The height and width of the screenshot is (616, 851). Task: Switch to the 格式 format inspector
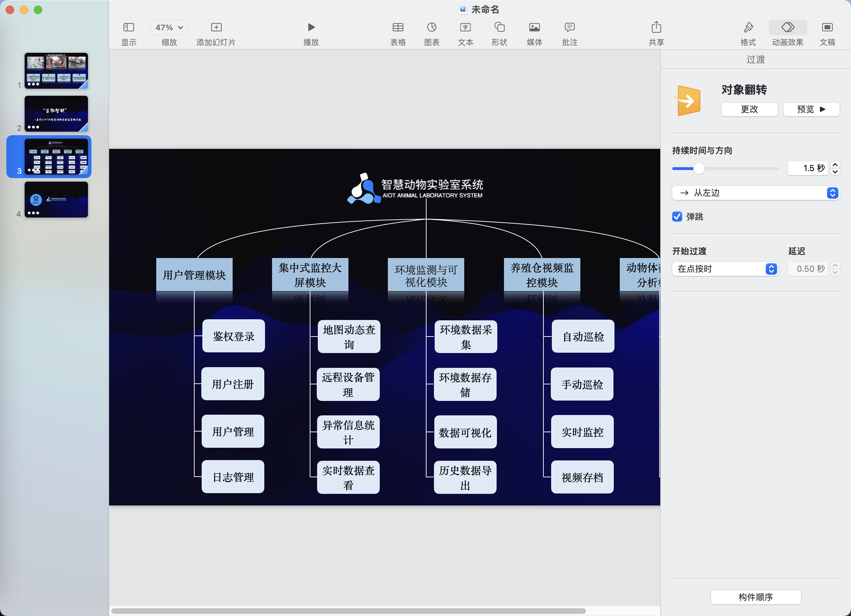point(748,27)
